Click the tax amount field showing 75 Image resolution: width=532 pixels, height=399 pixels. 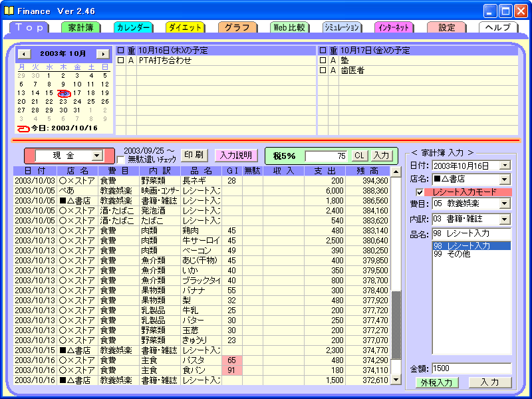(326, 156)
